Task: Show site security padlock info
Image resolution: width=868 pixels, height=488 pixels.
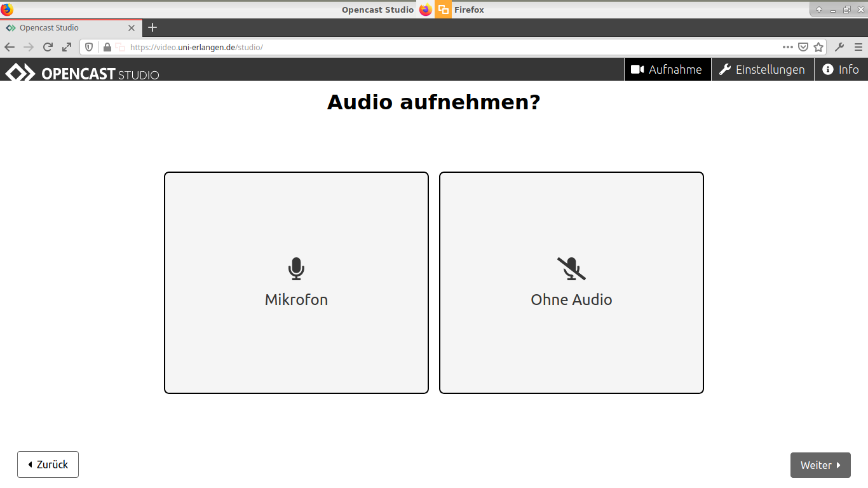Action: (107, 47)
